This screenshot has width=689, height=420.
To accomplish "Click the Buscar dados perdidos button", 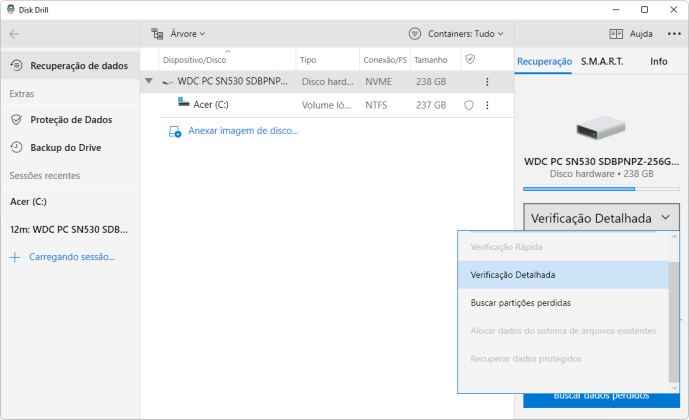I will click(x=601, y=400).
